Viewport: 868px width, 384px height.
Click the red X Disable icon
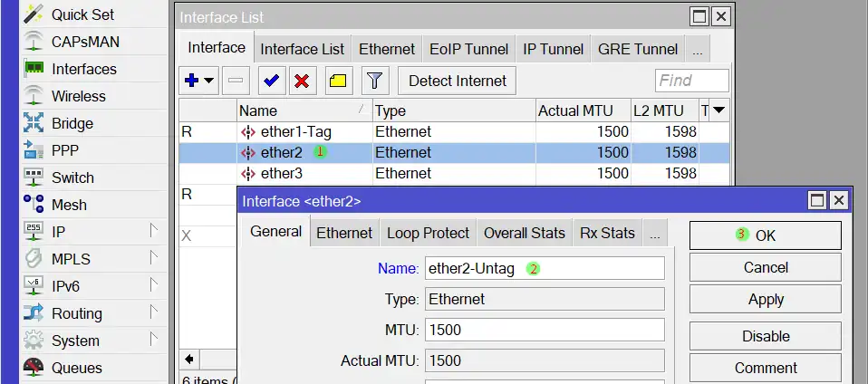(302, 81)
